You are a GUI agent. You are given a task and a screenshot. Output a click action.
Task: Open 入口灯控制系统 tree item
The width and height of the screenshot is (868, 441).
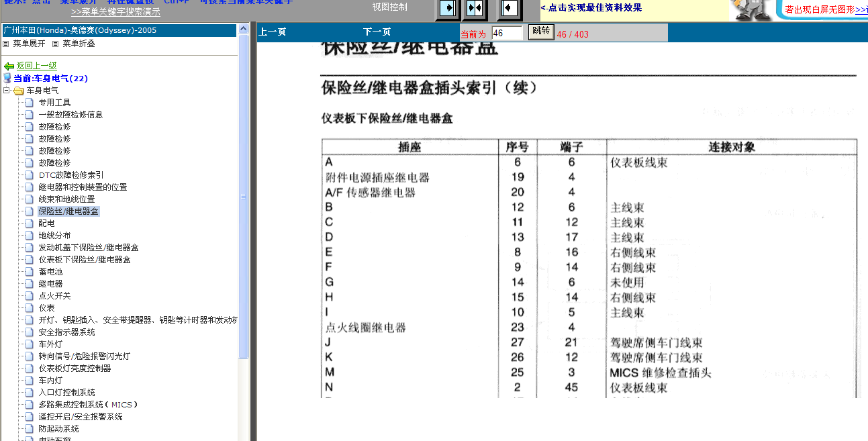[x=66, y=393]
